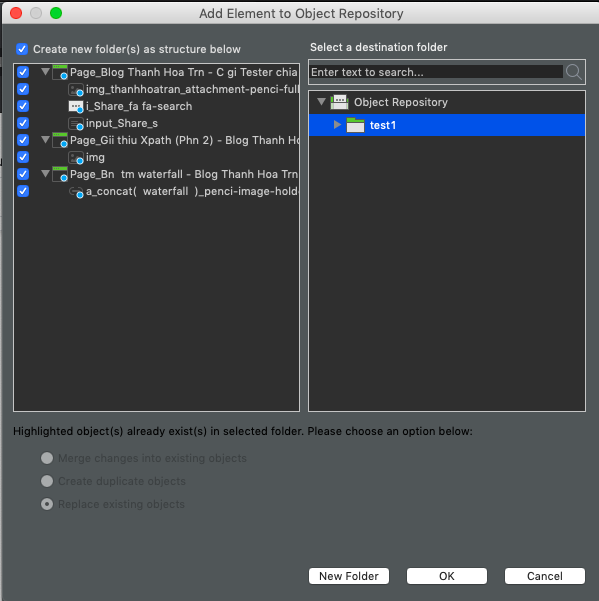Select the Object Repository root row
The height and width of the screenshot is (601, 599).
click(447, 102)
